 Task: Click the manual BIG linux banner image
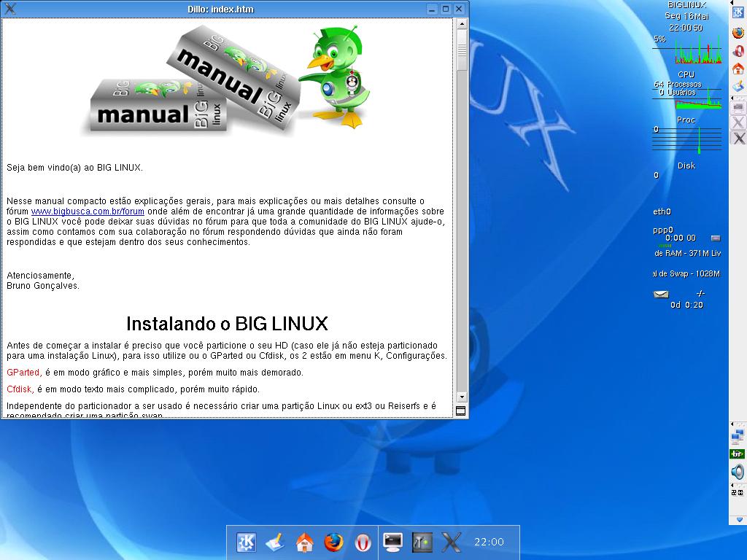click(x=190, y=80)
